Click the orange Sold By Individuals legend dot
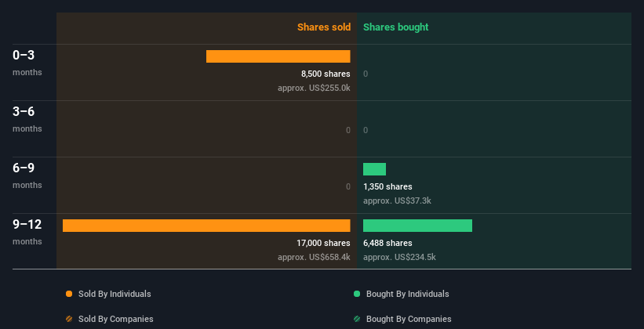644x329 pixels. click(69, 294)
